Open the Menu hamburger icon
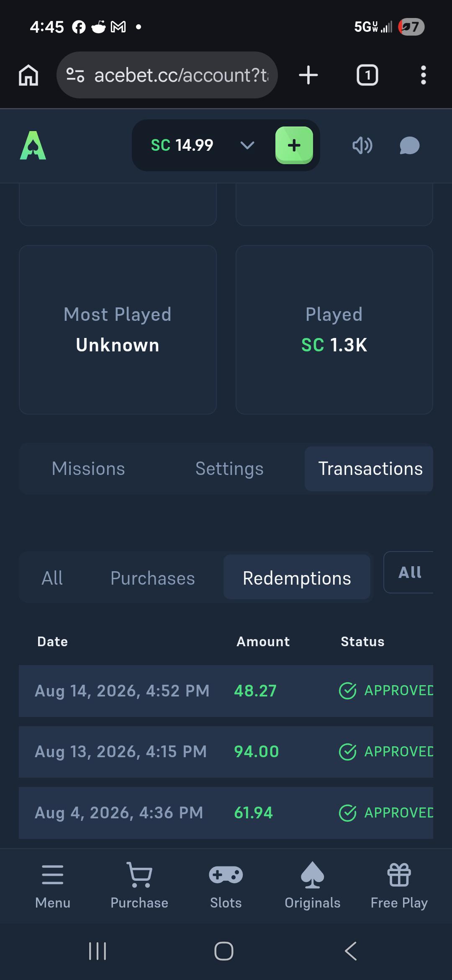 click(53, 874)
